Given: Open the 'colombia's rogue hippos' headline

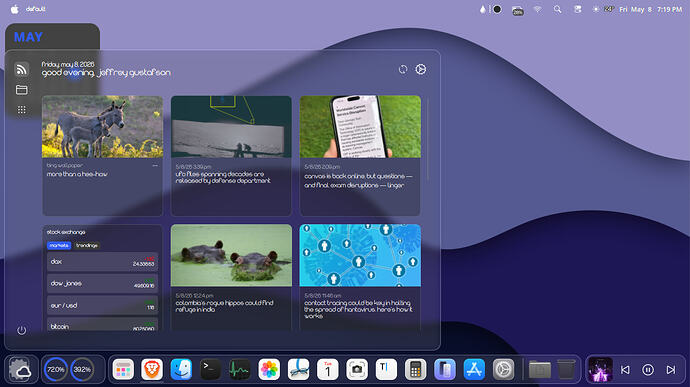Looking at the screenshot, I should [x=224, y=306].
